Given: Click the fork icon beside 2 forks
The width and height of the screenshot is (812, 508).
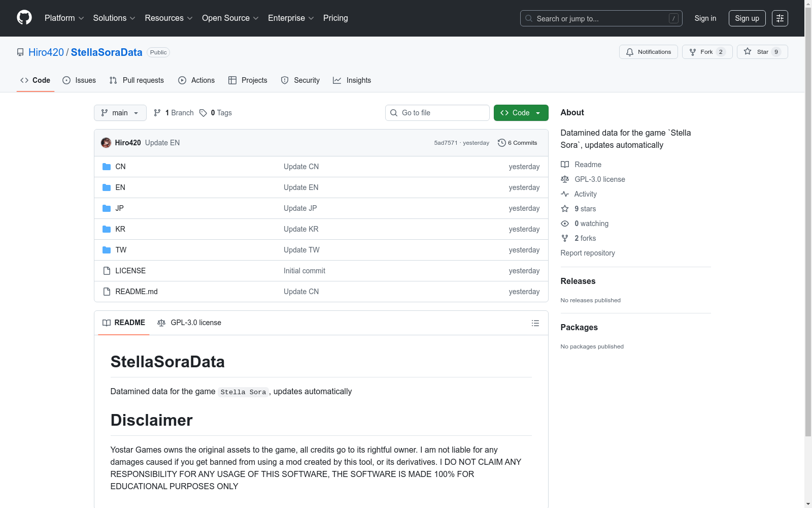Looking at the screenshot, I should point(565,238).
